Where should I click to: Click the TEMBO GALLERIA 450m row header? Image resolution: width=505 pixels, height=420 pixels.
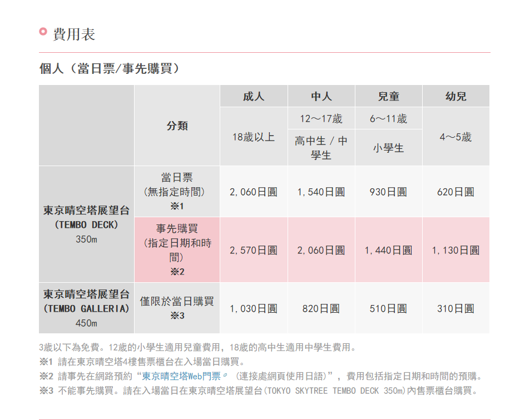(x=86, y=308)
